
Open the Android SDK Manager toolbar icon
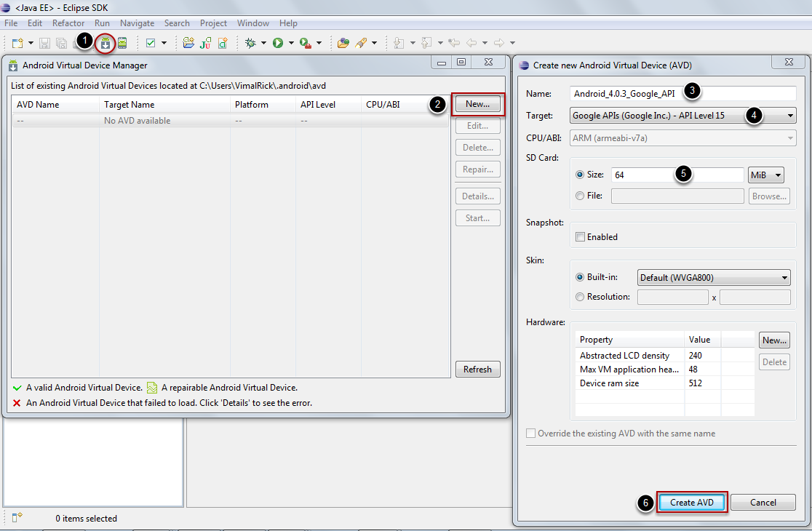click(105, 43)
